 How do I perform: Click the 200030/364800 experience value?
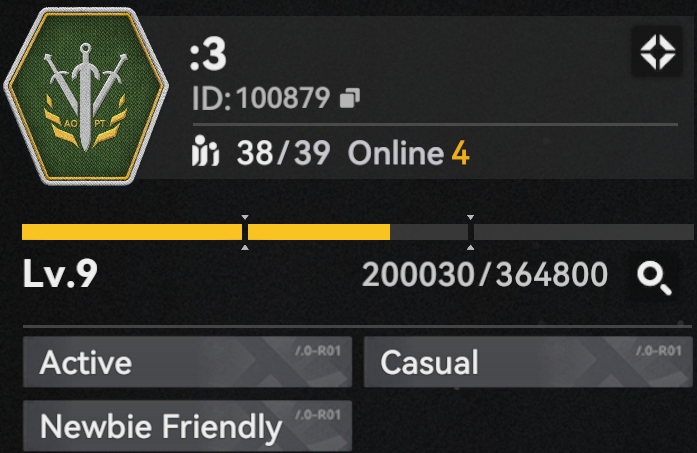tap(485, 275)
